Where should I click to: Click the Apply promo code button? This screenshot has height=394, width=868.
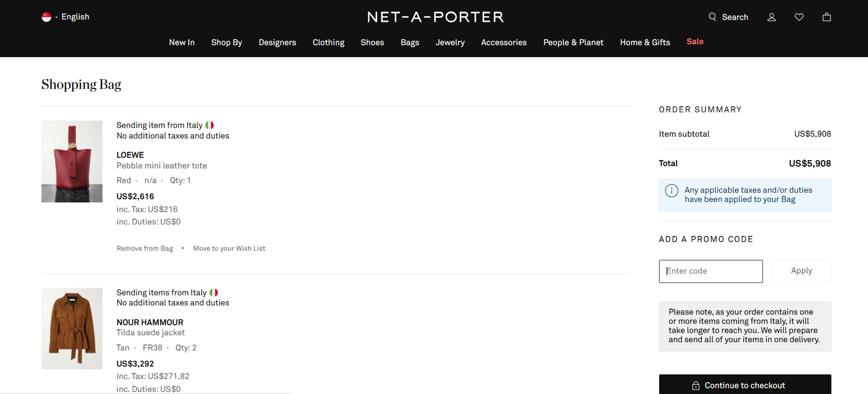click(802, 271)
